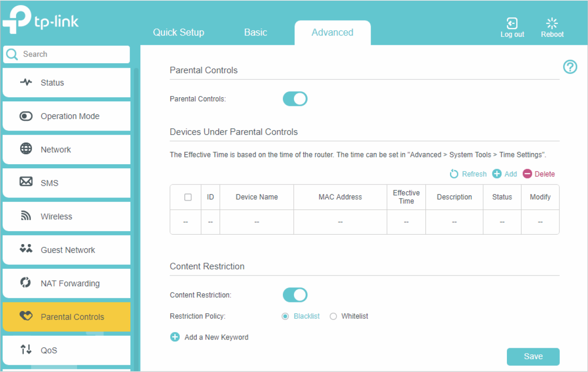Switch to the Basic tab
The image size is (588, 372).
(x=255, y=32)
